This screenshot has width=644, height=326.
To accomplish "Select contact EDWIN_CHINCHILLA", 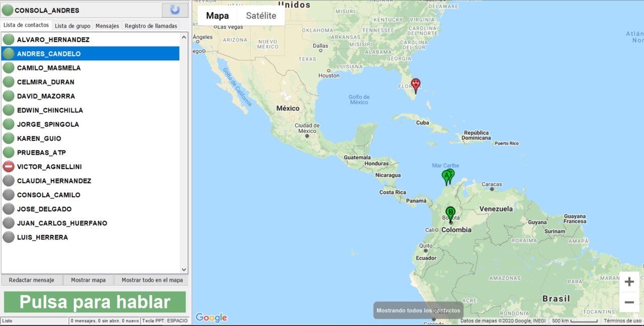I will [91, 110].
